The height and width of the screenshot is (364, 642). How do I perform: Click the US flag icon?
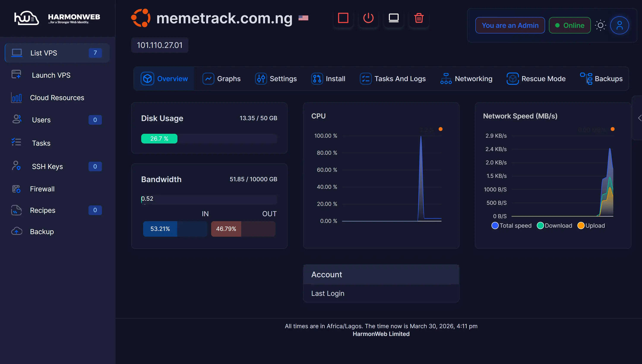click(303, 18)
